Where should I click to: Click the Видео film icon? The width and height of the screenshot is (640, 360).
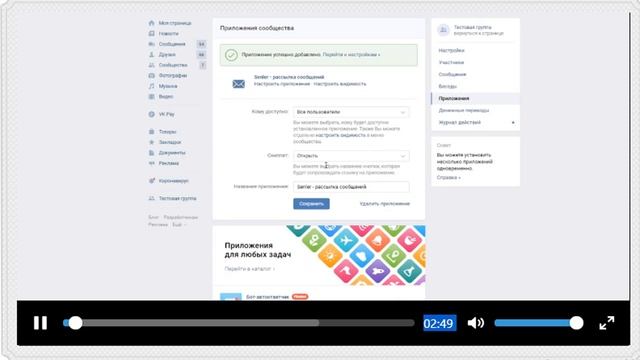click(151, 97)
